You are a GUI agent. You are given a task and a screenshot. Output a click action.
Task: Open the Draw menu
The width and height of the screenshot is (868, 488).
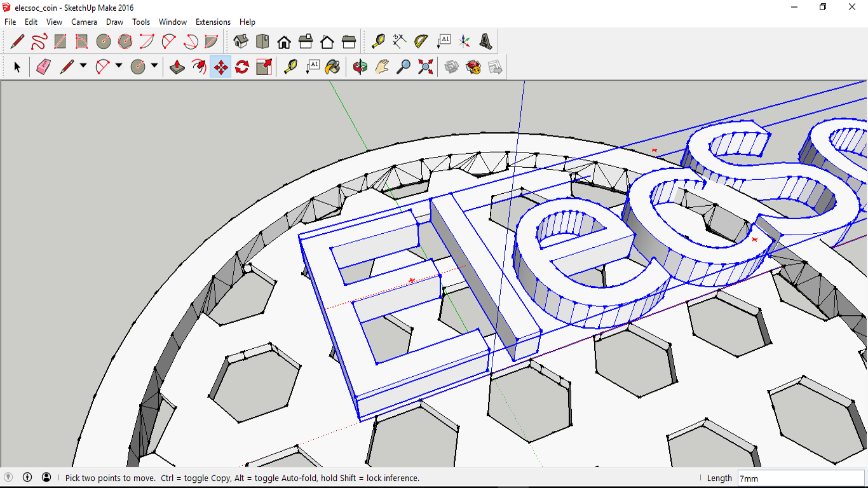tap(114, 22)
